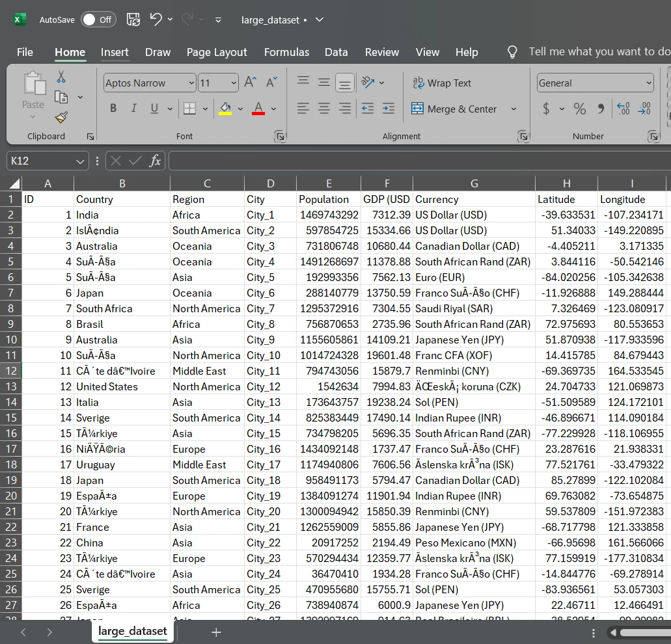
Task: Click the Insert Function fx icon
Action: pos(155,161)
